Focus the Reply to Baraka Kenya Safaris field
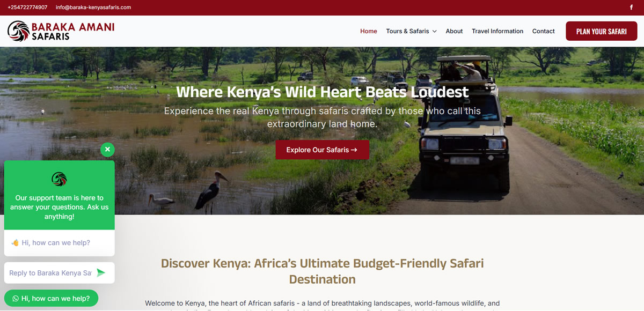Image resolution: width=644 pixels, height=311 pixels. (x=50, y=273)
